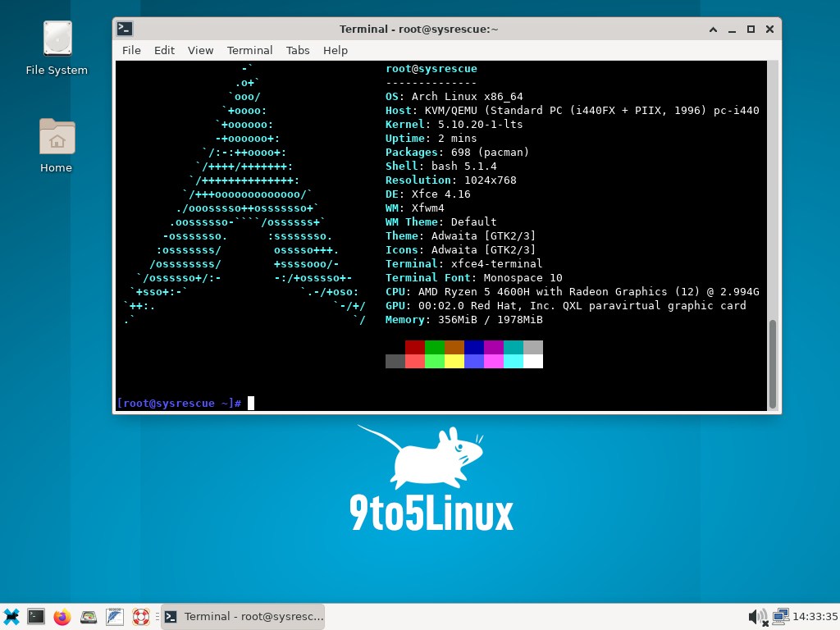Open the View menu
Viewport: 840px width, 630px height.
point(200,50)
